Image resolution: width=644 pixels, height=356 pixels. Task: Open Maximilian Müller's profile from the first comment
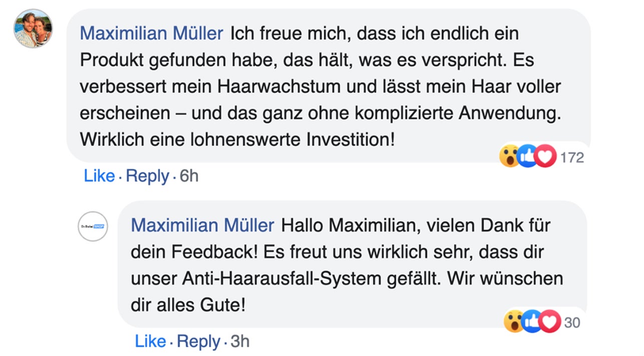152,34
